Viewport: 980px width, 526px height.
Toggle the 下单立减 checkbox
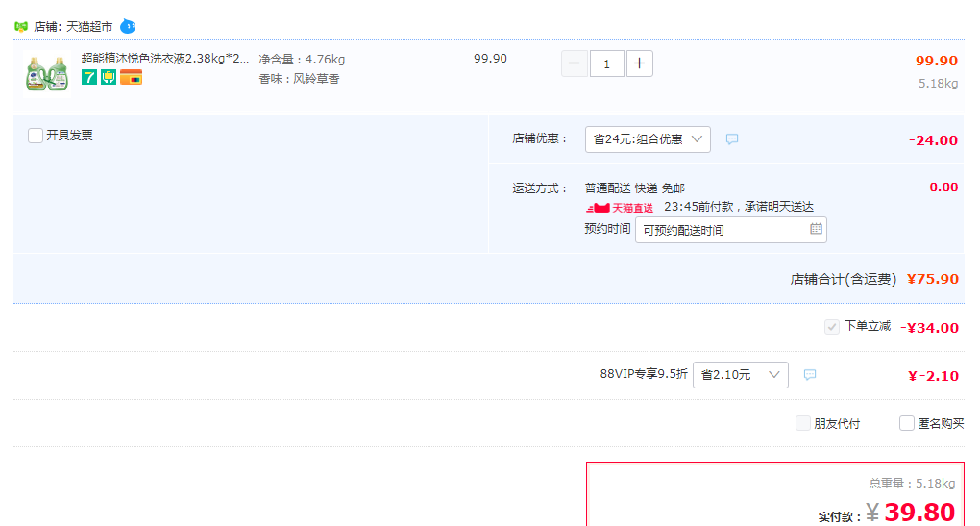(831, 327)
